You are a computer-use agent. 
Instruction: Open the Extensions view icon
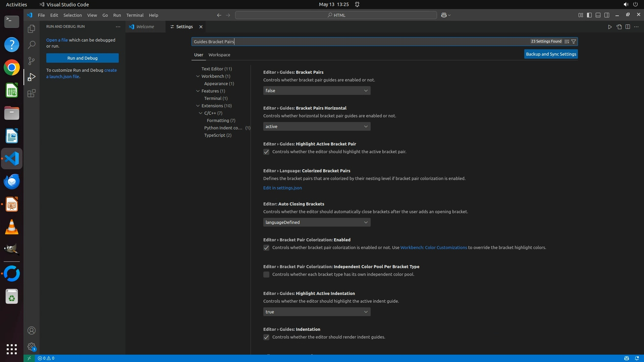[x=31, y=93]
